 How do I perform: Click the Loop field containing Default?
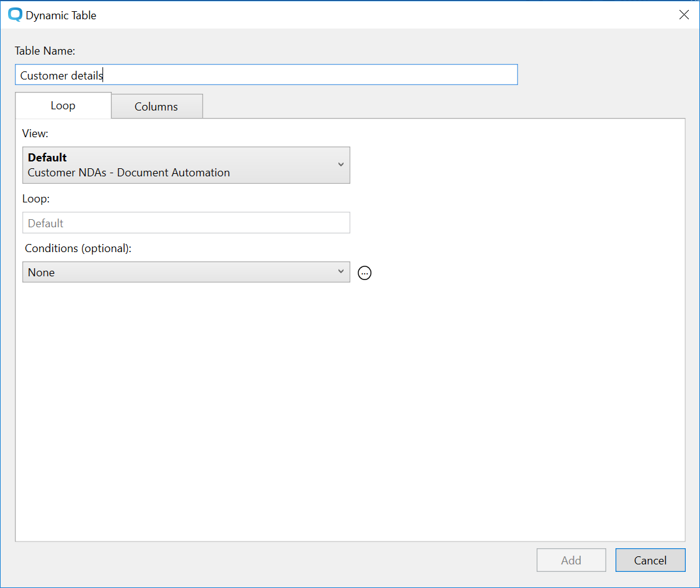click(186, 223)
